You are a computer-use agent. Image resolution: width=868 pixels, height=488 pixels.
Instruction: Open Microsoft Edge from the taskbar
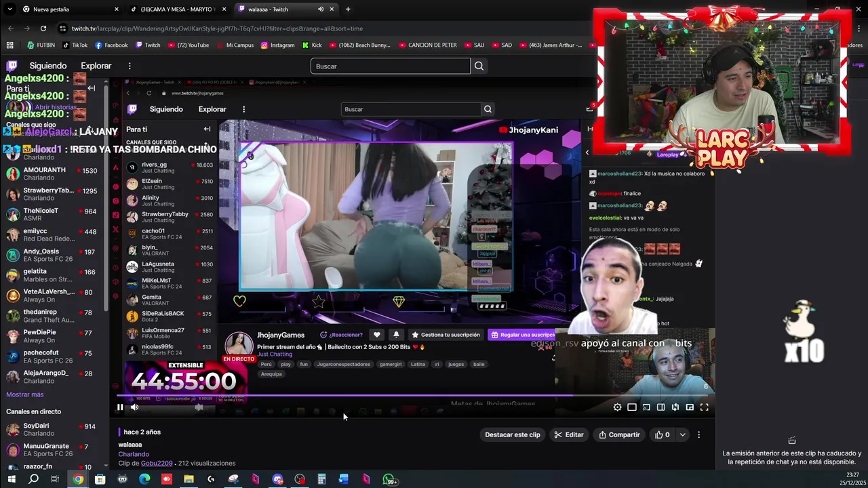coord(144,479)
